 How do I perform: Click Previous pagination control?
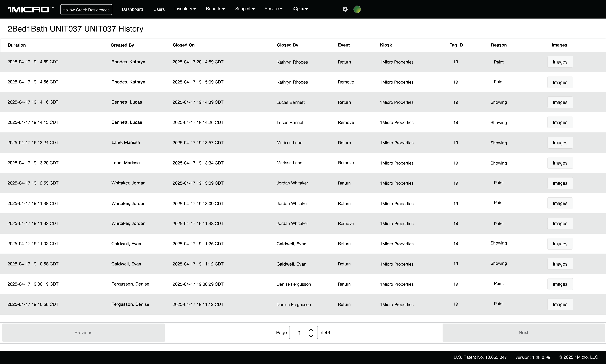[83, 332]
